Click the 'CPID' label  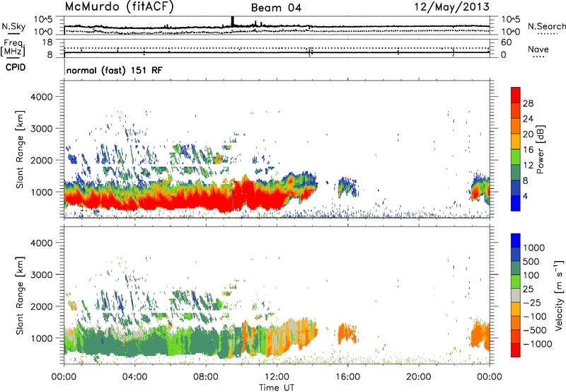(x=16, y=67)
